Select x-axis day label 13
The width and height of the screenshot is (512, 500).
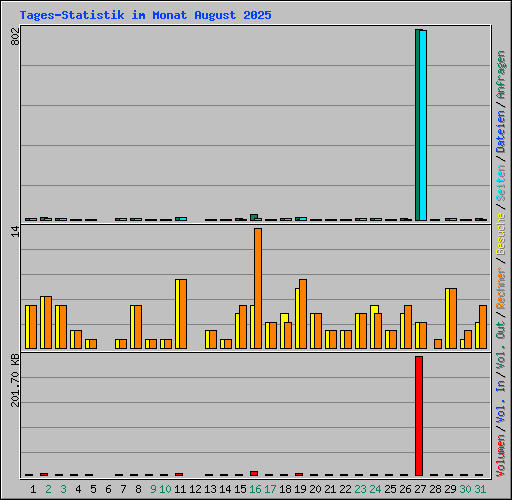[x=210, y=489]
